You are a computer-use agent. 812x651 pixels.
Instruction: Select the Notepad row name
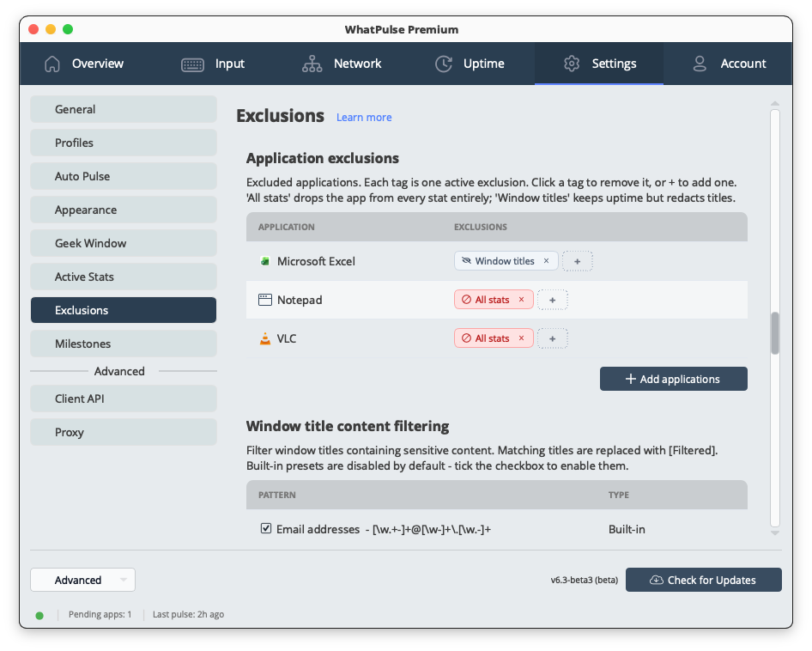click(300, 300)
